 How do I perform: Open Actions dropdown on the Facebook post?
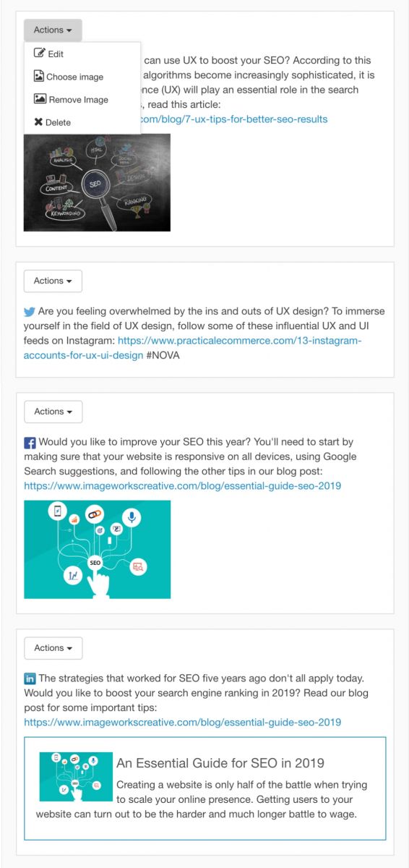click(x=53, y=412)
